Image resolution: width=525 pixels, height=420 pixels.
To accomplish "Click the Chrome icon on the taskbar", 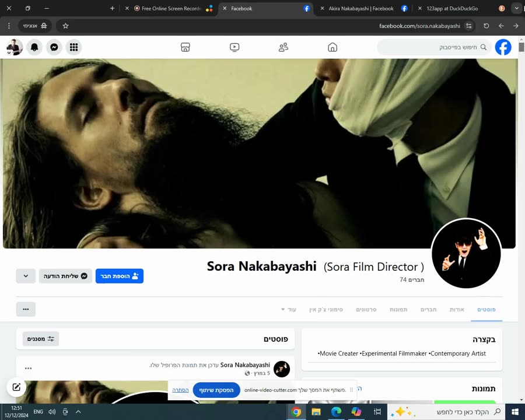I will point(296,412).
